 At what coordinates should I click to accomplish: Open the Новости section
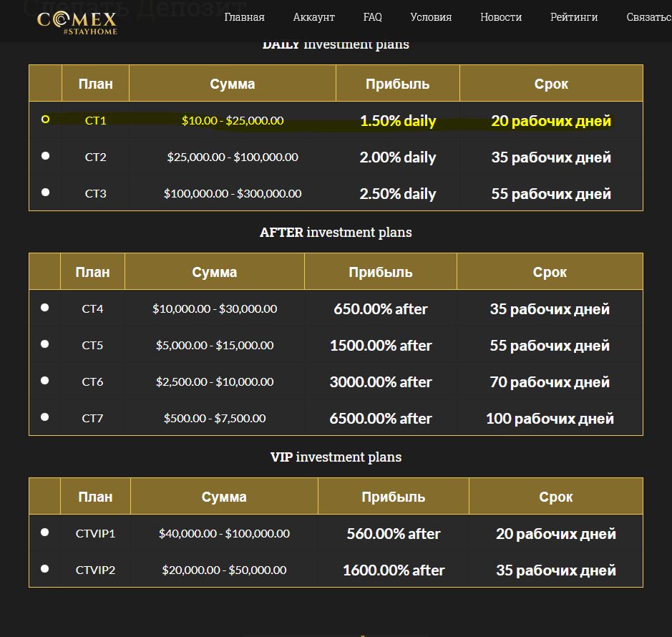[501, 17]
